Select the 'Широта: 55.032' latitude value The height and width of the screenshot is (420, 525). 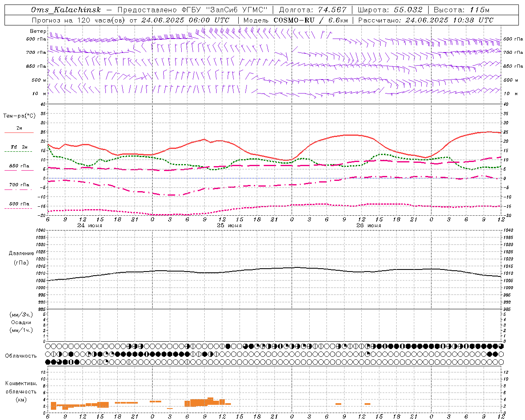click(x=390, y=10)
